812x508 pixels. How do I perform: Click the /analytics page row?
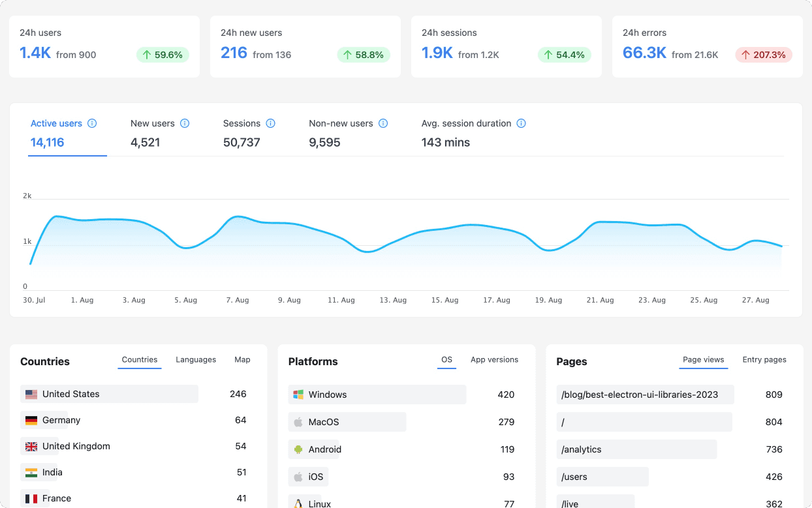636,449
